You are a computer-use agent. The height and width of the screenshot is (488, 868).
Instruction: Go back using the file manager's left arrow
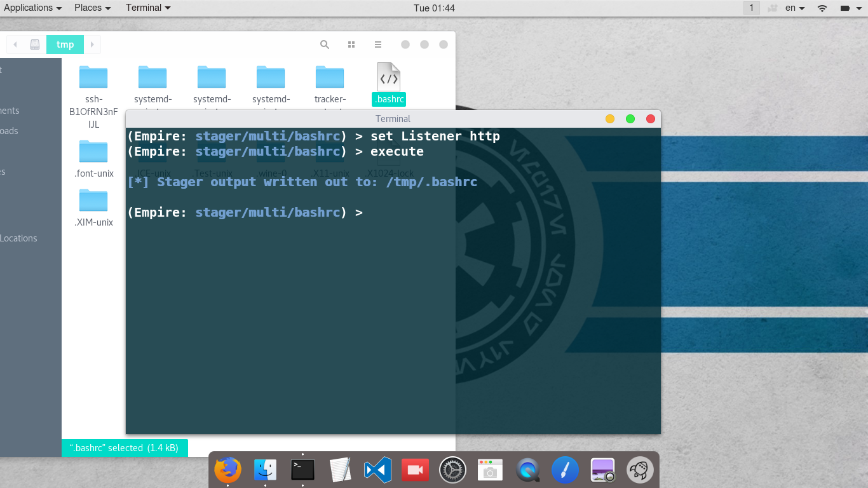click(15, 44)
